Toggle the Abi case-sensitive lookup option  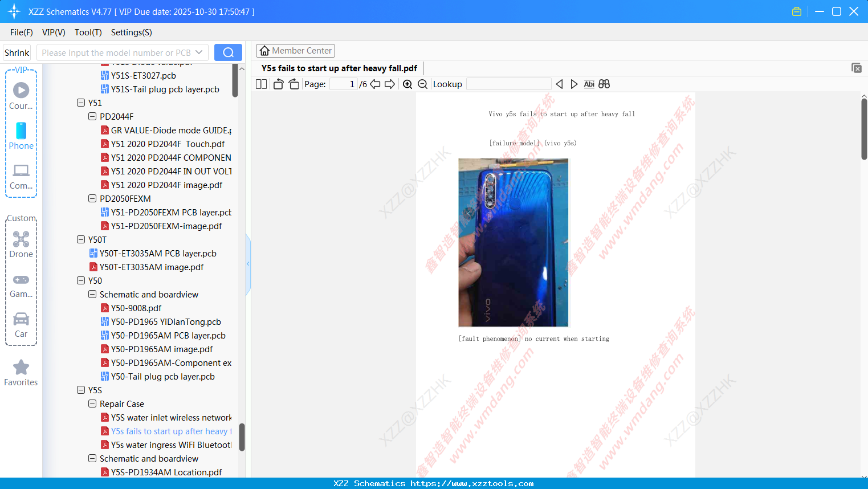point(589,84)
